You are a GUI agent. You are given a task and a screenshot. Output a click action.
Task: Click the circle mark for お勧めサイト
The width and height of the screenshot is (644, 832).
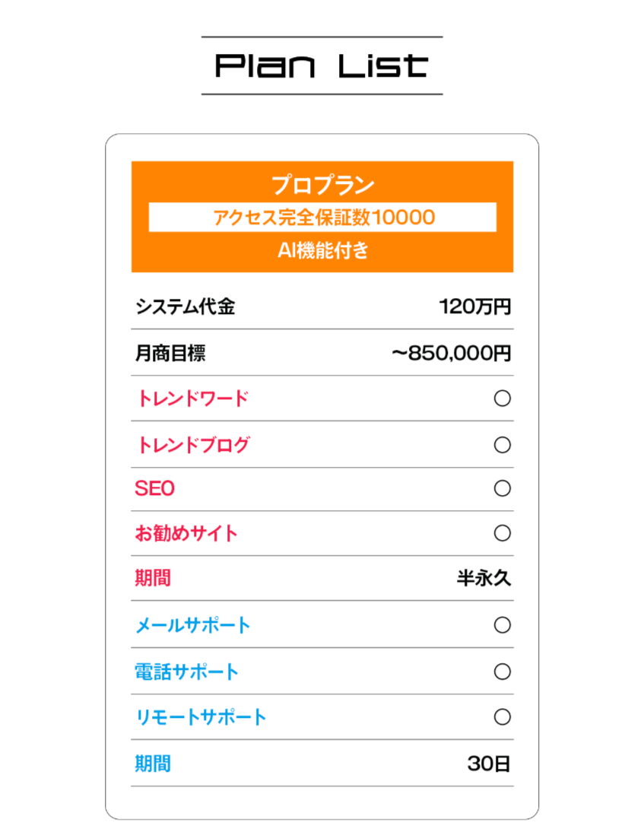tap(502, 532)
